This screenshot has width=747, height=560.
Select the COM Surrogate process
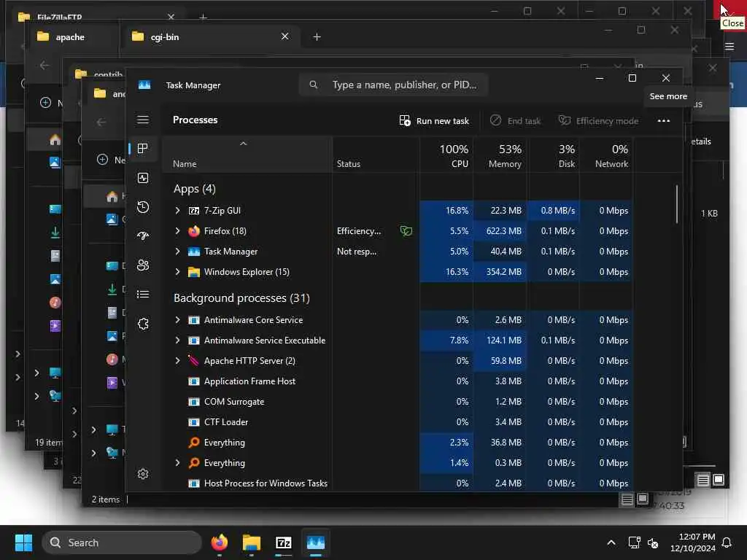click(x=398, y=402)
